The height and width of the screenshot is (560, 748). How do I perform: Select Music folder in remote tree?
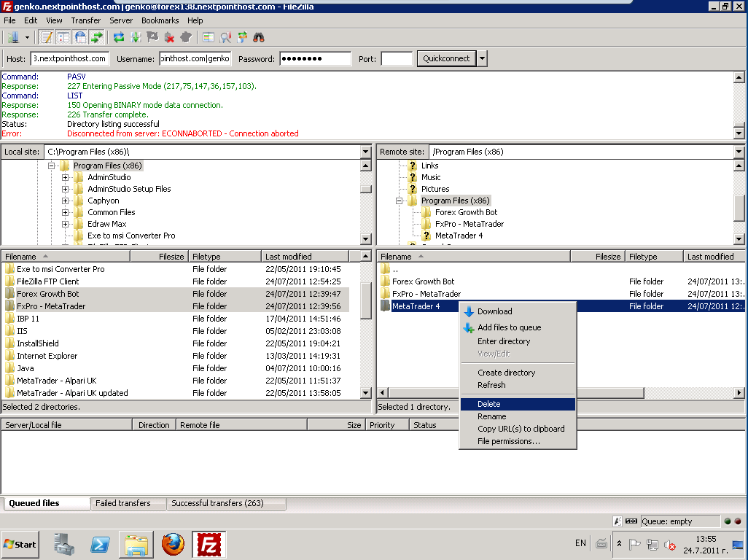[431, 177]
